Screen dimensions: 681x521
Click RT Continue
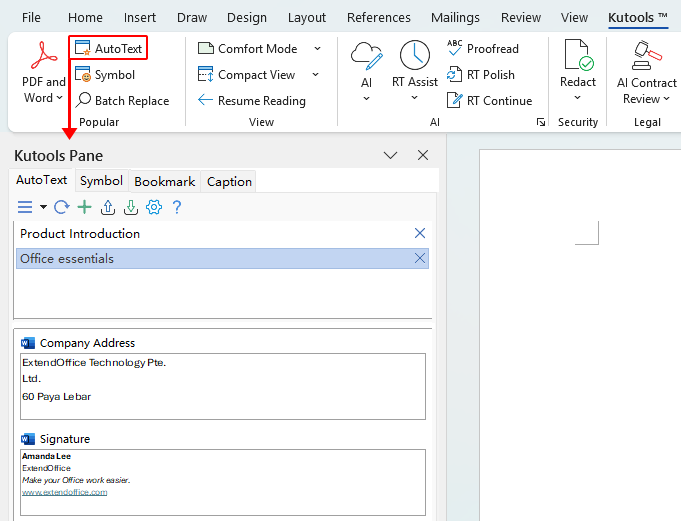point(489,101)
